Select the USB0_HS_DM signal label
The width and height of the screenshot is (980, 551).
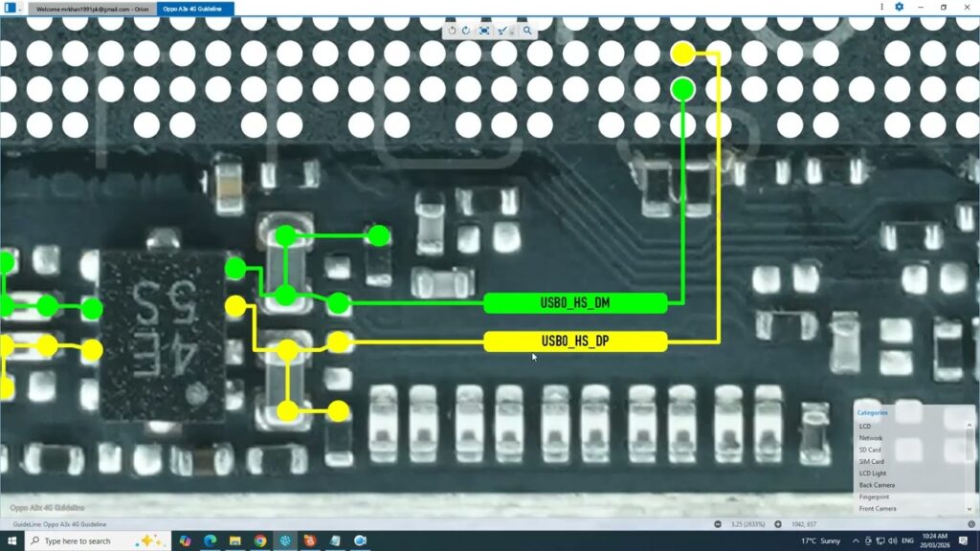click(x=575, y=303)
